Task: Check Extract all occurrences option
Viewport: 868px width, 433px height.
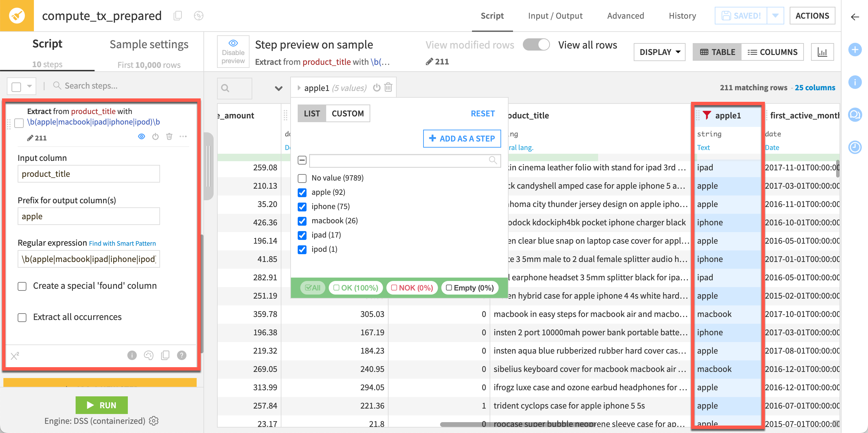Action: click(x=22, y=317)
